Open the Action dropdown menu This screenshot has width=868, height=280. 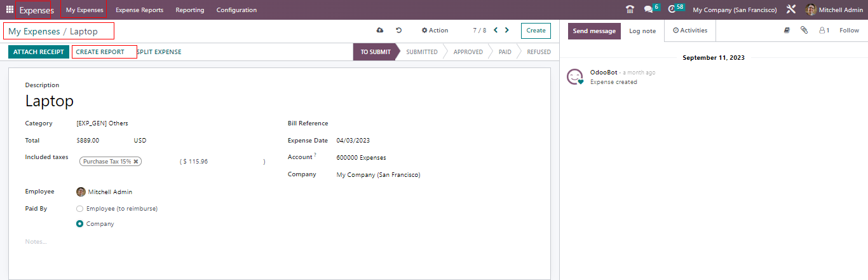[435, 31]
